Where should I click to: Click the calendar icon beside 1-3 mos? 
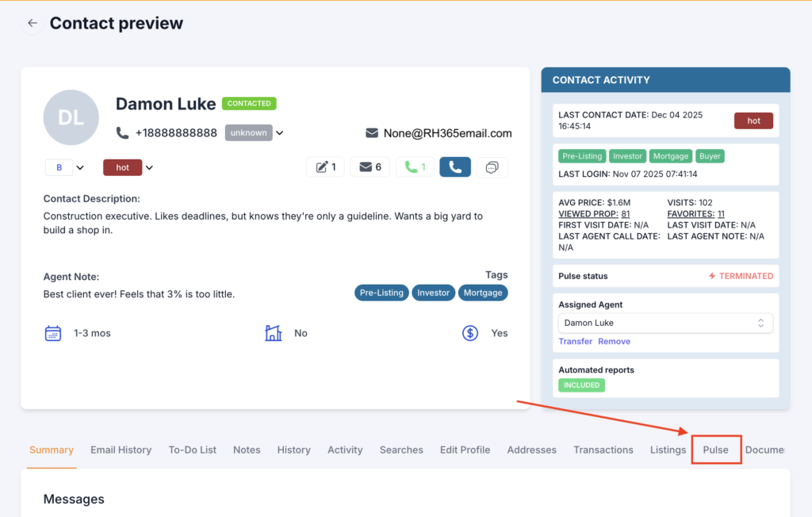(53, 333)
